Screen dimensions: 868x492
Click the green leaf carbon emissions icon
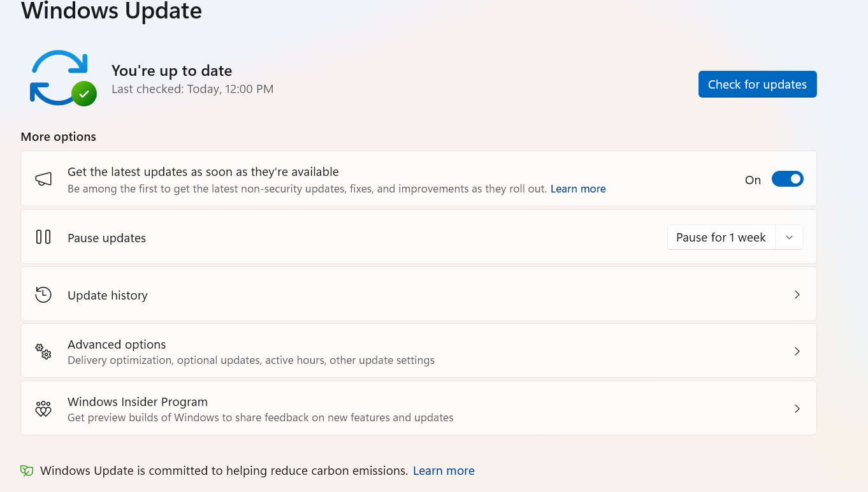[26, 470]
